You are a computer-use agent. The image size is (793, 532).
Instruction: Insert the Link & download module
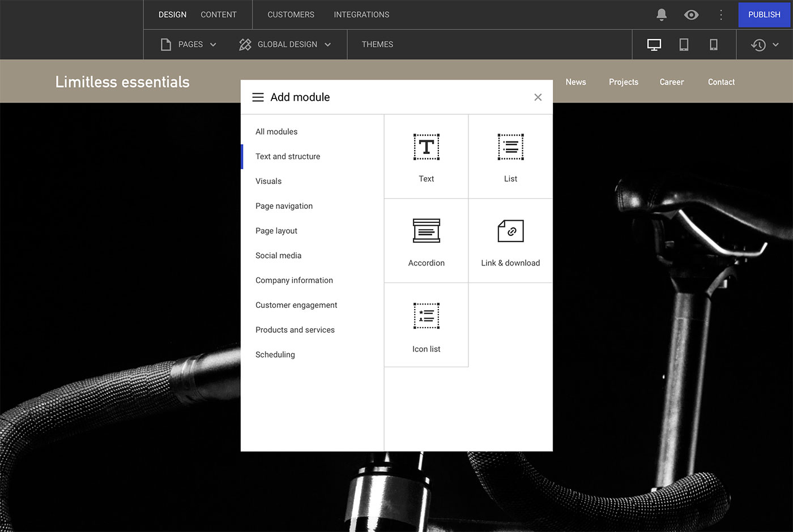click(510, 241)
